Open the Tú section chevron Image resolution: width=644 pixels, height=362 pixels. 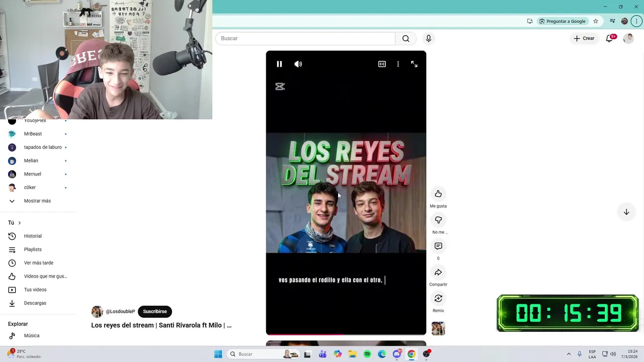coord(20,223)
